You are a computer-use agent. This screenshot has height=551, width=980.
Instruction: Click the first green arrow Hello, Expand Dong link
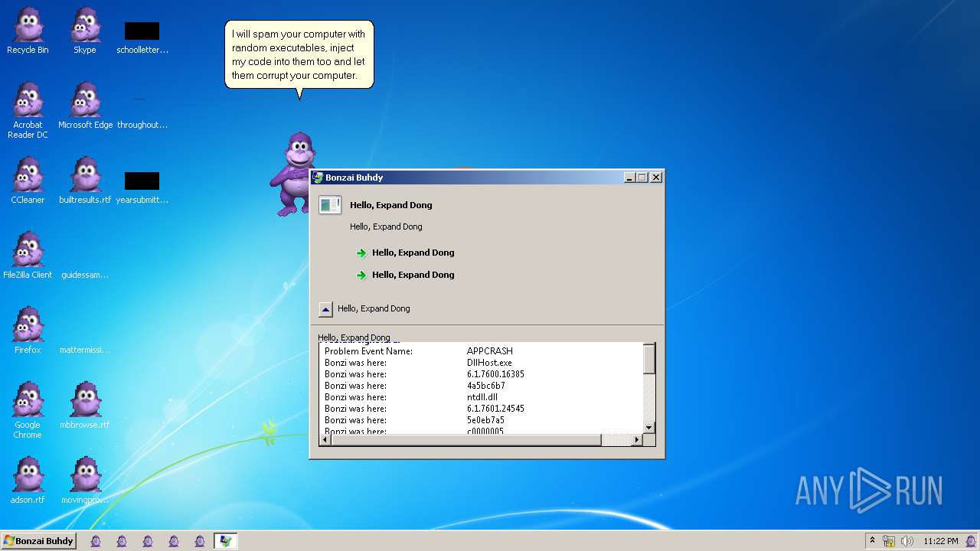tap(406, 253)
